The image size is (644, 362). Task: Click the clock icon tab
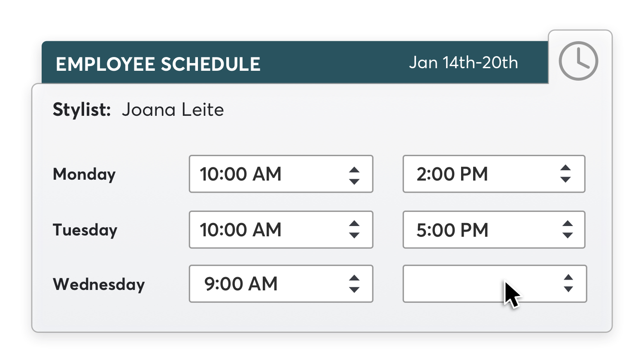pyautogui.click(x=578, y=60)
